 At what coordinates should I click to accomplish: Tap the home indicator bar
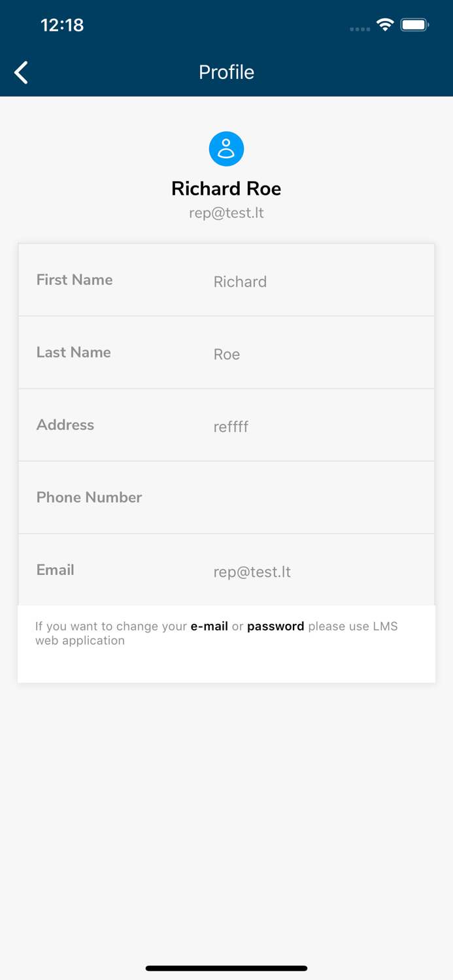226,968
